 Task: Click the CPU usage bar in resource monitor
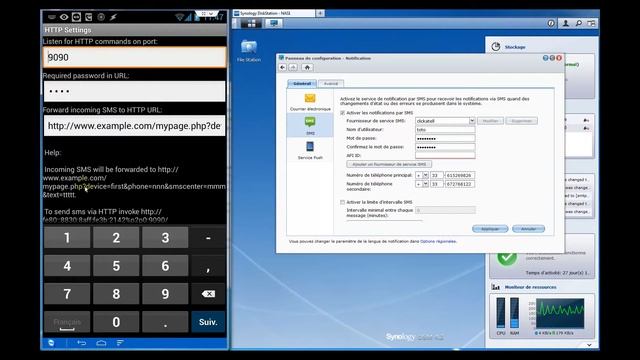(501, 313)
